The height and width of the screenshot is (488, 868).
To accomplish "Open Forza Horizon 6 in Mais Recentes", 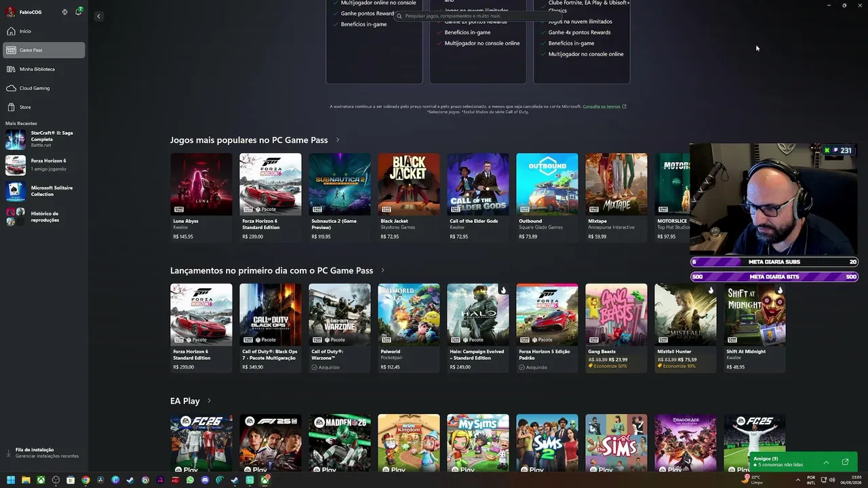I will [44, 165].
